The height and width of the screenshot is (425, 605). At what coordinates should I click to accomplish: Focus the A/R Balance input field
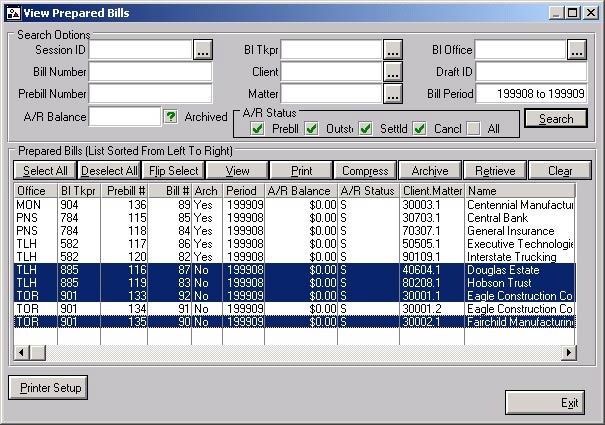pos(125,116)
